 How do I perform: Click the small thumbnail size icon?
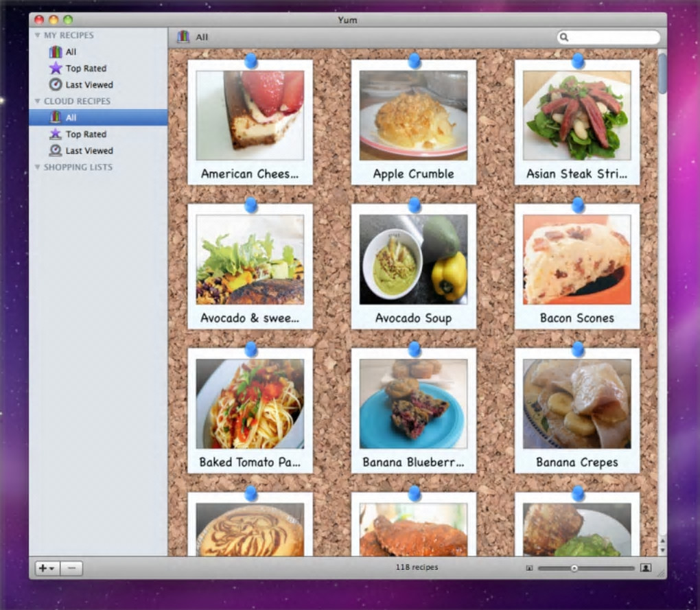pyautogui.click(x=529, y=568)
